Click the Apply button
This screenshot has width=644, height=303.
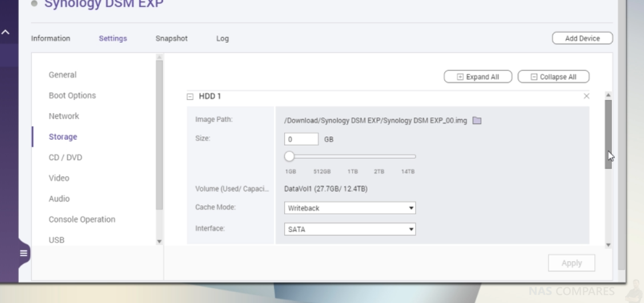coord(571,263)
